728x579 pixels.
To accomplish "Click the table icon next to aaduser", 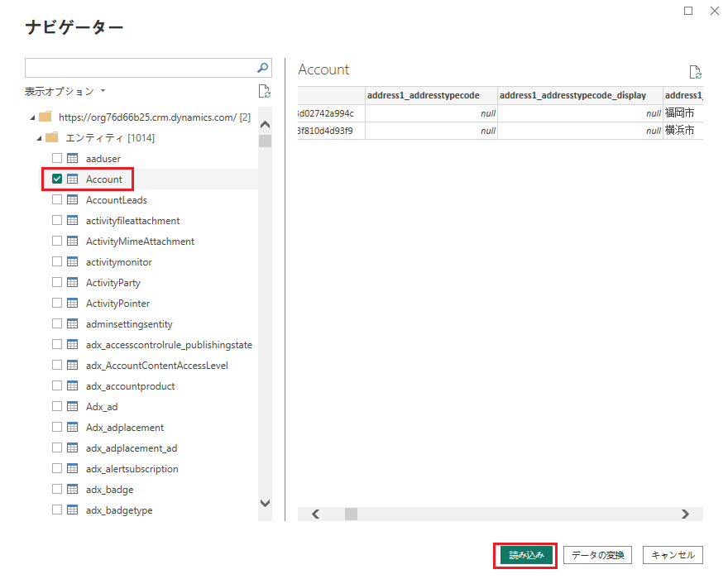I will point(72,159).
